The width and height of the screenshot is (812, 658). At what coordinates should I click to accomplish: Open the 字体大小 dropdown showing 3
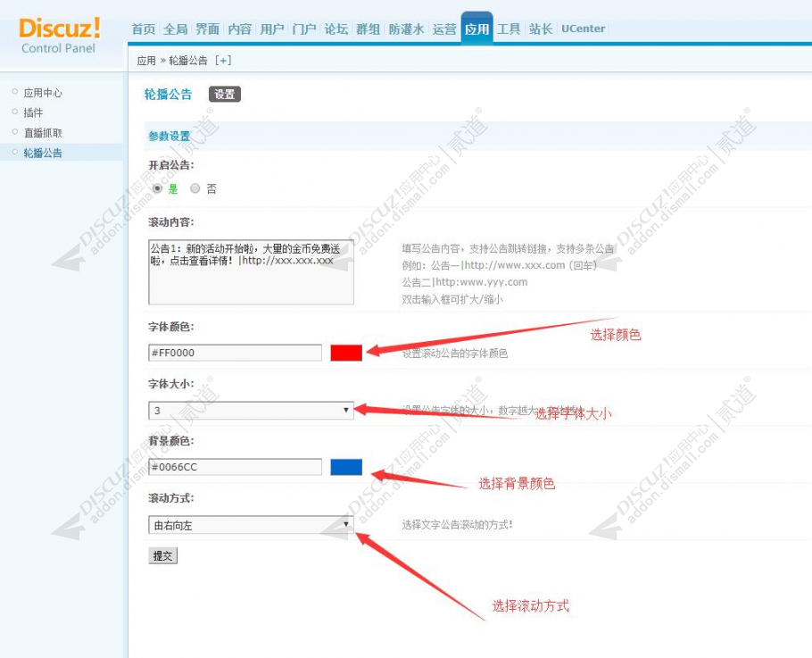pos(251,411)
